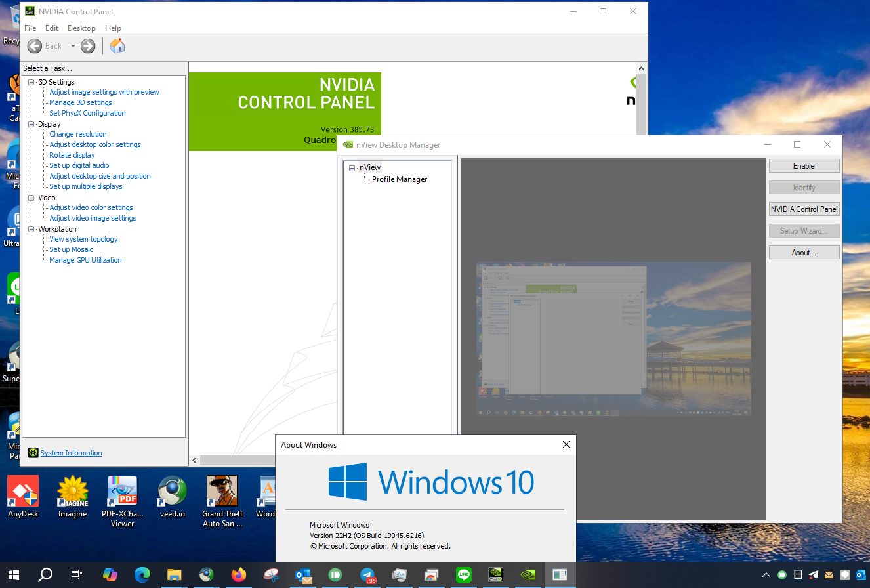870x588 pixels.
Task: Click the horizontal scrollbar left arrow
Action: click(x=194, y=461)
